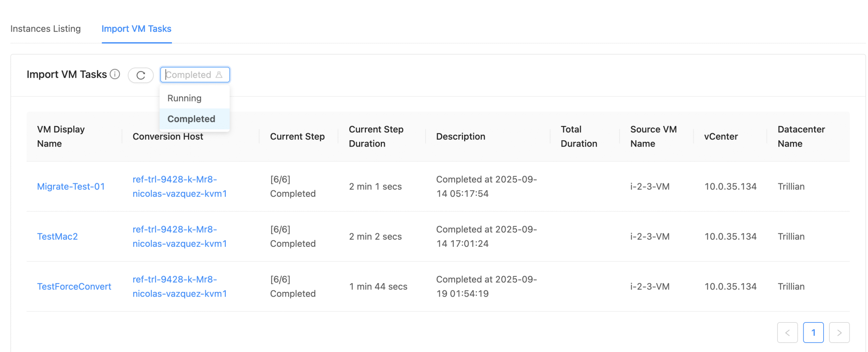Open conversion host link for TestMac2 row
This screenshot has width=868, height=352.
click(179, 236)
